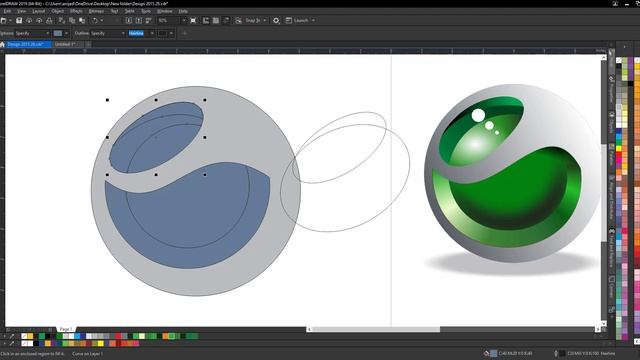
Task: Click the upload to cloud icon
Action: click(x=29, y=20)
